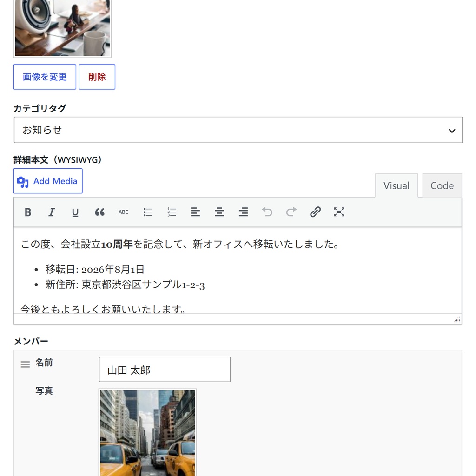
Task: Apply italic formatting
Action: coord(52,212)
